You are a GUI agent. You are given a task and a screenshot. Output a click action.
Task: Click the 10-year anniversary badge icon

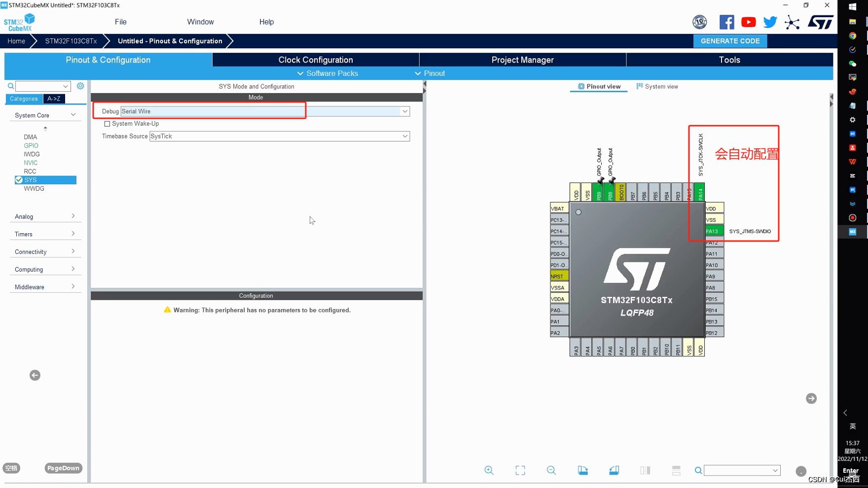click(699, 22)
